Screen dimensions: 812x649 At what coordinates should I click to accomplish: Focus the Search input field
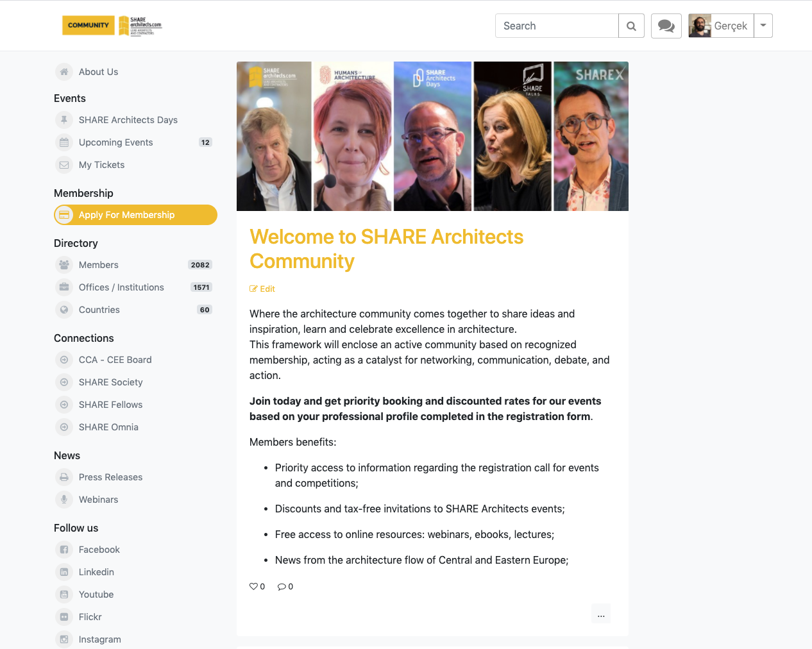tap(557, 26)
